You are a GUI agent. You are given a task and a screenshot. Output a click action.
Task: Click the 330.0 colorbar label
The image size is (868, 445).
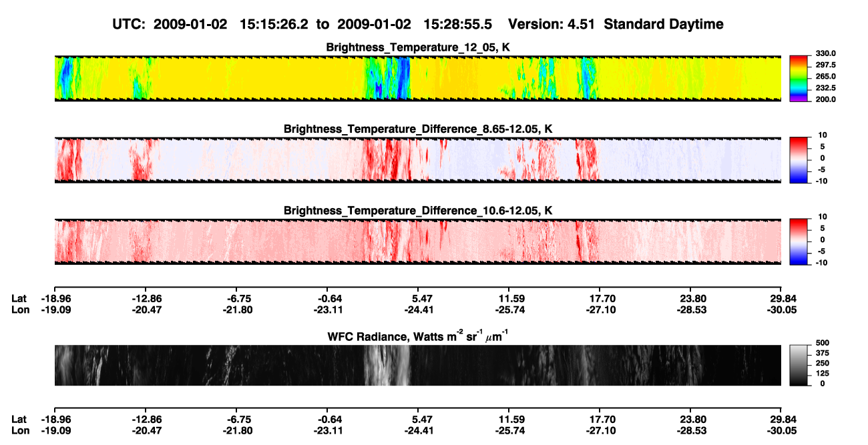pyautogui.click(x=826, y=53)
